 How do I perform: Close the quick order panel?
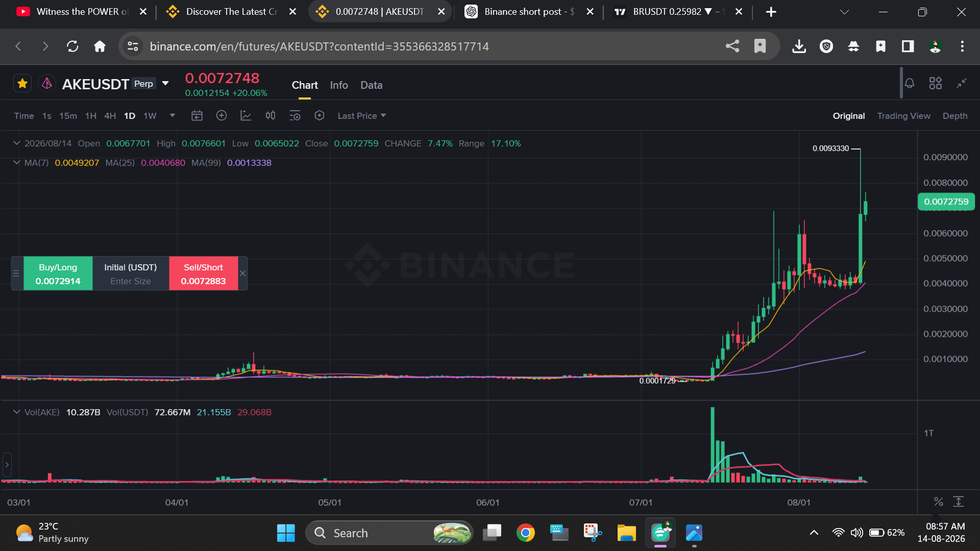pos(243,273)
